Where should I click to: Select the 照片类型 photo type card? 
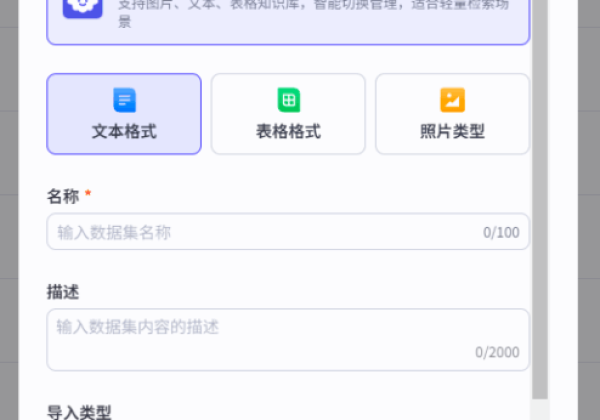click(x=452, y=114)
